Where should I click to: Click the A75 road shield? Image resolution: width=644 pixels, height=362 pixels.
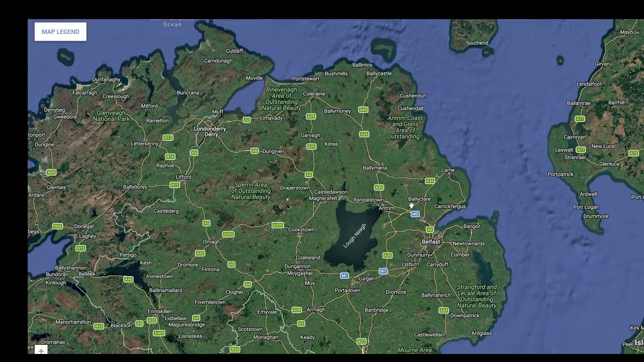(634, 153)
